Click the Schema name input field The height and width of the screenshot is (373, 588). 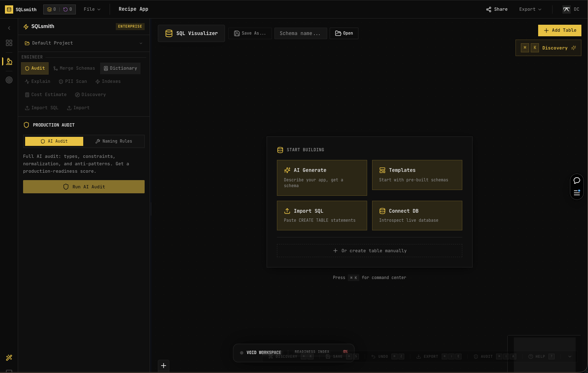[300, 33]
